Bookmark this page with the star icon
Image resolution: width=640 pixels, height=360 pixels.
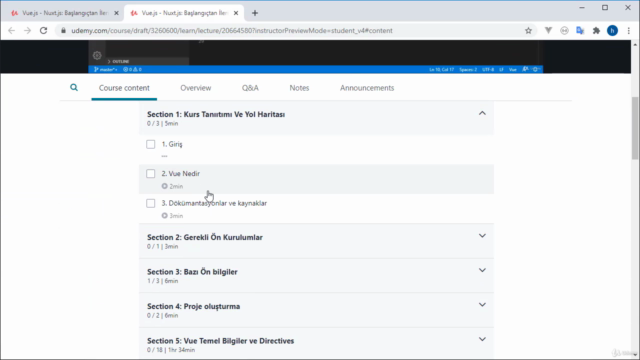click(528, 31)
